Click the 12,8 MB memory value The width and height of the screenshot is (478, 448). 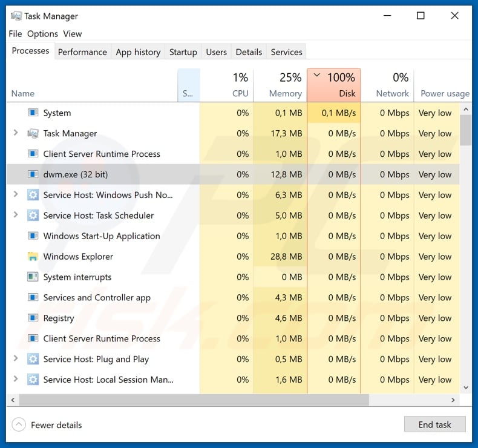[x=286, y=174]
